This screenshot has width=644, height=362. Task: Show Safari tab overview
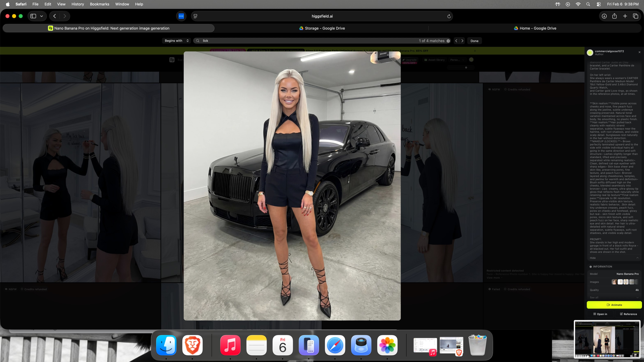tap(636, 16)
